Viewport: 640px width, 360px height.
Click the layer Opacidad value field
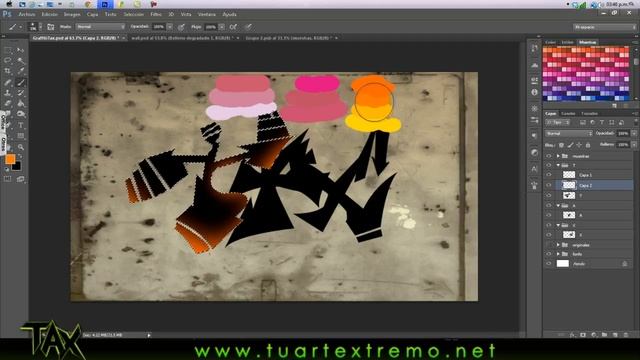623,133
